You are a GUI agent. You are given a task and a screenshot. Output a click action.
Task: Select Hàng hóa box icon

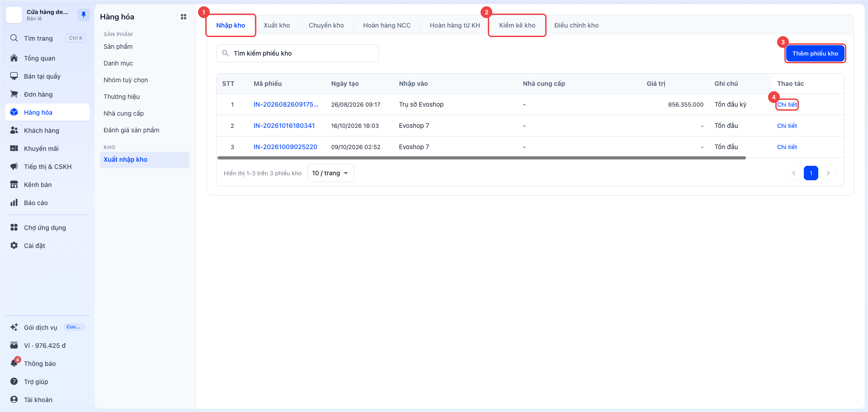[x=14, y=112]
